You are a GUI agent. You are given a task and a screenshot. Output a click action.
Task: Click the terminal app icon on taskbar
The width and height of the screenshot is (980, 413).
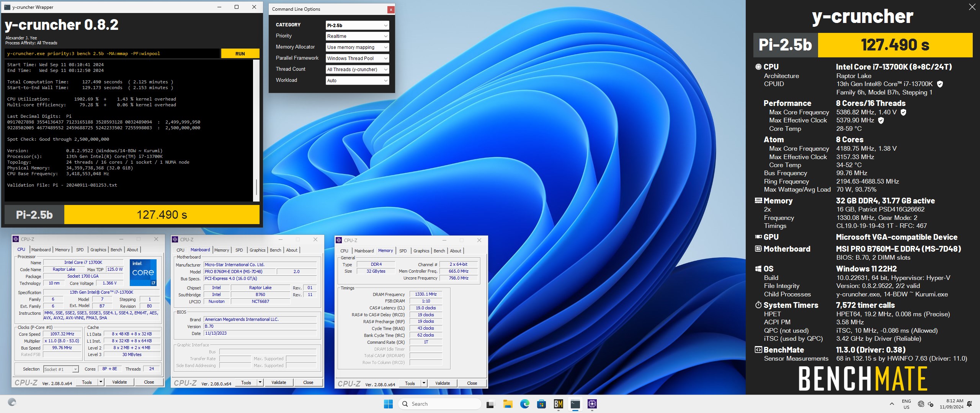click(575, 404)
